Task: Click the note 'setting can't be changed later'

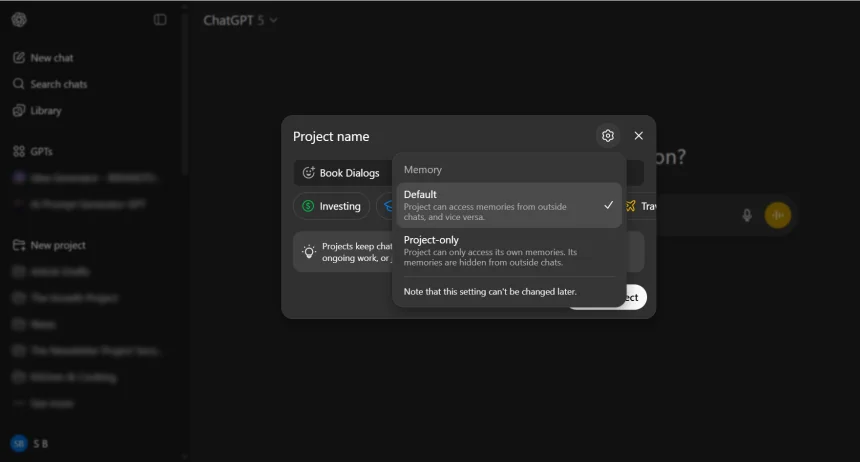Action: coord(490,292)
